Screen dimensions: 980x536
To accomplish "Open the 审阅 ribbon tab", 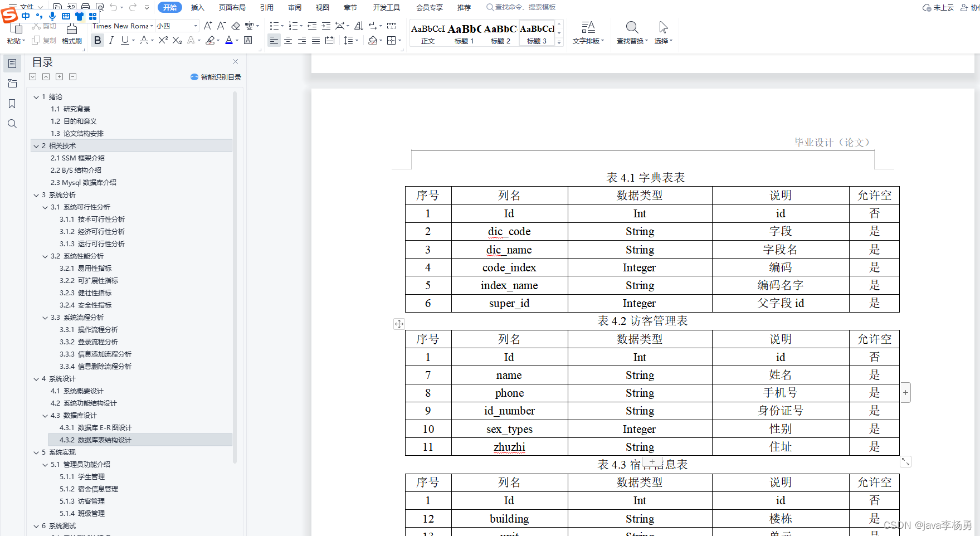I will click(x=295, y=7).
